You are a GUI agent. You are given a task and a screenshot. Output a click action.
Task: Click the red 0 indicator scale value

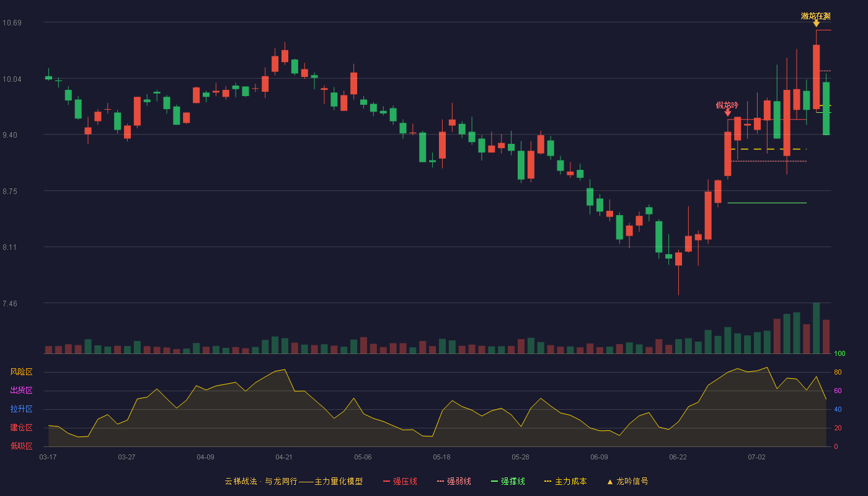click(836, 446)
